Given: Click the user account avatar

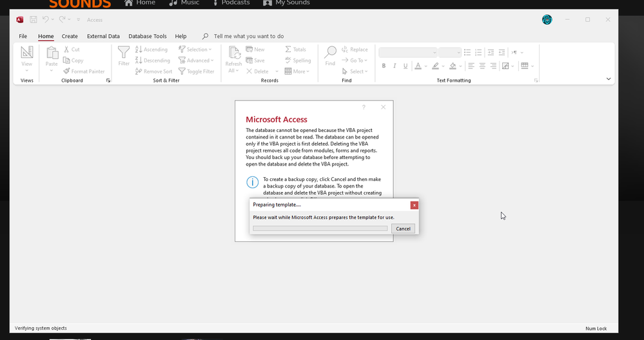Looking at the screenshot, I should click(x=547, y=20).
